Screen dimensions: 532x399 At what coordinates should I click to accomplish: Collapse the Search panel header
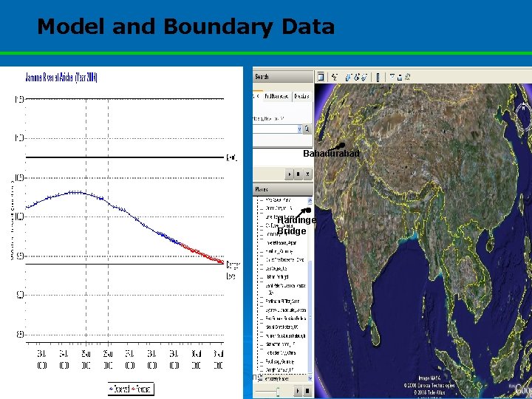[282, 77]
